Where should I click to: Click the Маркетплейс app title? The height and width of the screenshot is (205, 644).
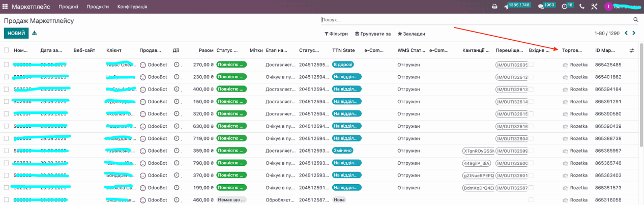31,7
